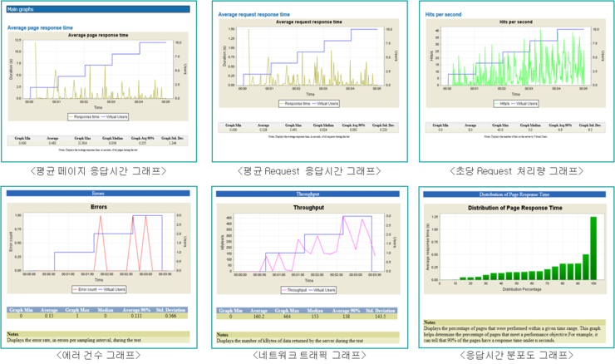Open the "Average page response time" blue heading link
Screen dimensions: 615x364
(40, 28)
